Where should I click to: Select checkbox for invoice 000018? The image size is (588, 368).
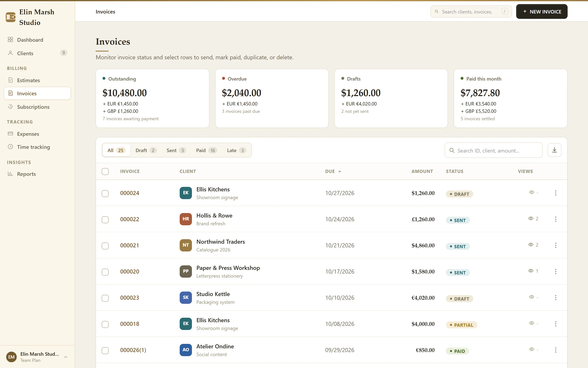point(105,324)
